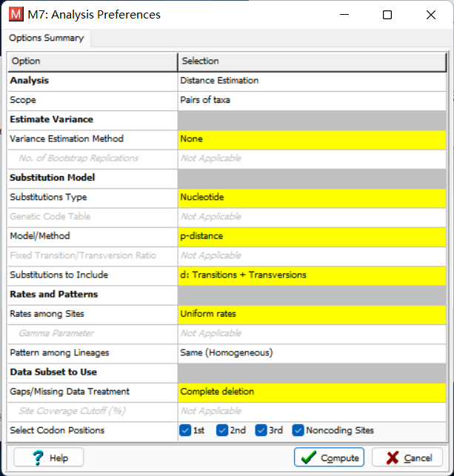Click the Option column header
The width and height of the screenshot is (454, 476).
[x=93, y=61]
